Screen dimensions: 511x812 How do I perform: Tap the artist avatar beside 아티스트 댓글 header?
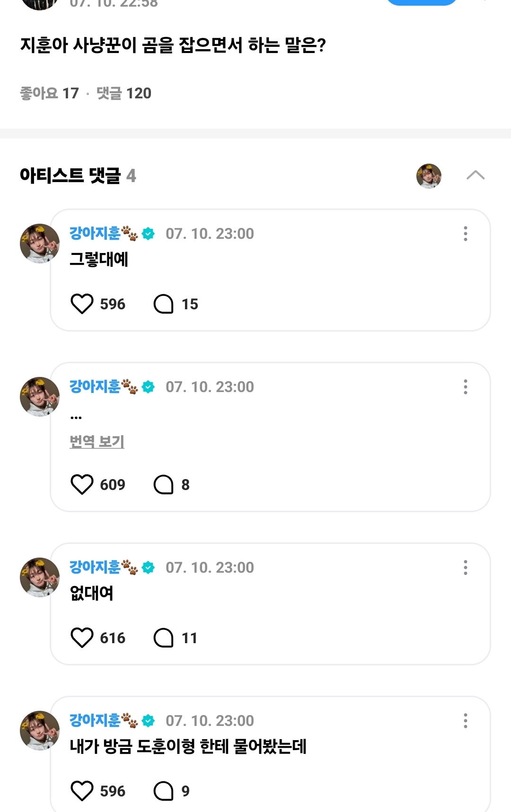[x=429, y=176]
